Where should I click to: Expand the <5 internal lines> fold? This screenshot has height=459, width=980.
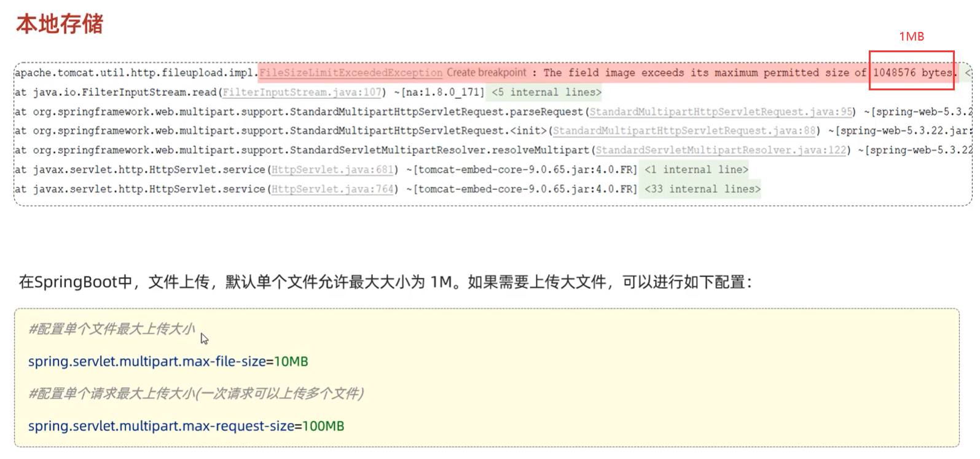(546, 93)
